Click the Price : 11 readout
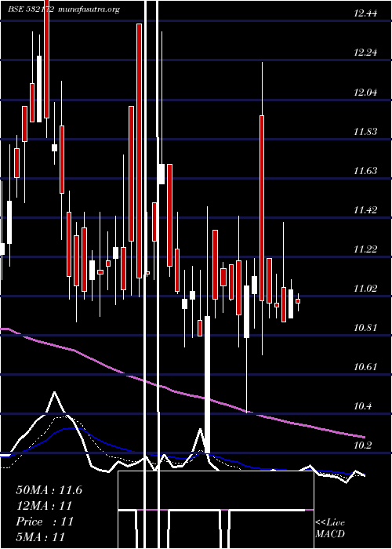392x549 pixels. (x=45, y=522)
